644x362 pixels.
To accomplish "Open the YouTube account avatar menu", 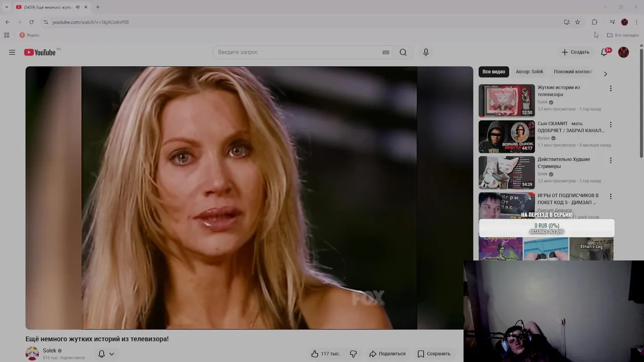I will tap(623, 52).
